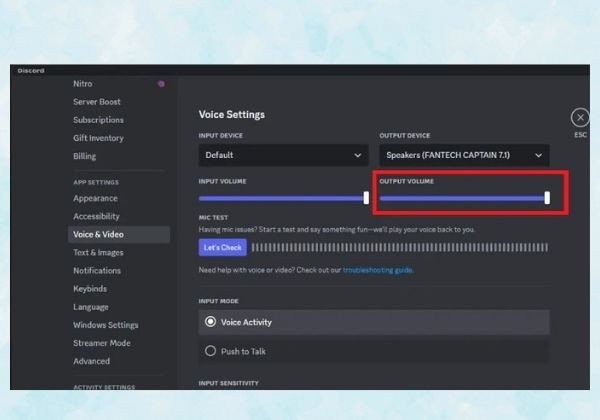Open Advanced settings
This screenshot has height=420, width=600.
click(x=91, y=361)
